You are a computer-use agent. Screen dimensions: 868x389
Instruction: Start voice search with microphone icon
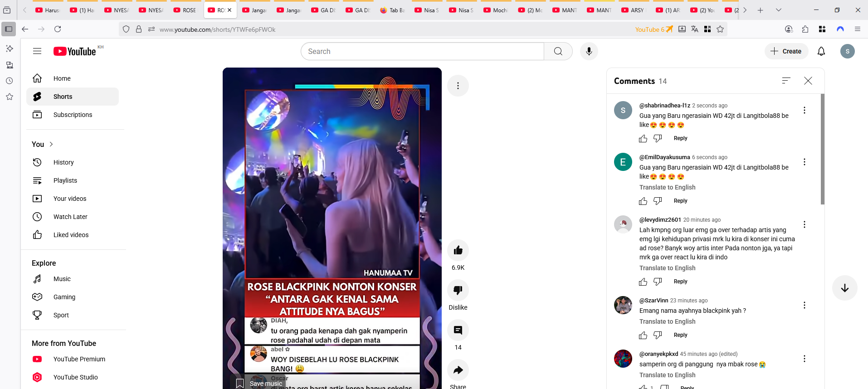click(x=589, y=51)
